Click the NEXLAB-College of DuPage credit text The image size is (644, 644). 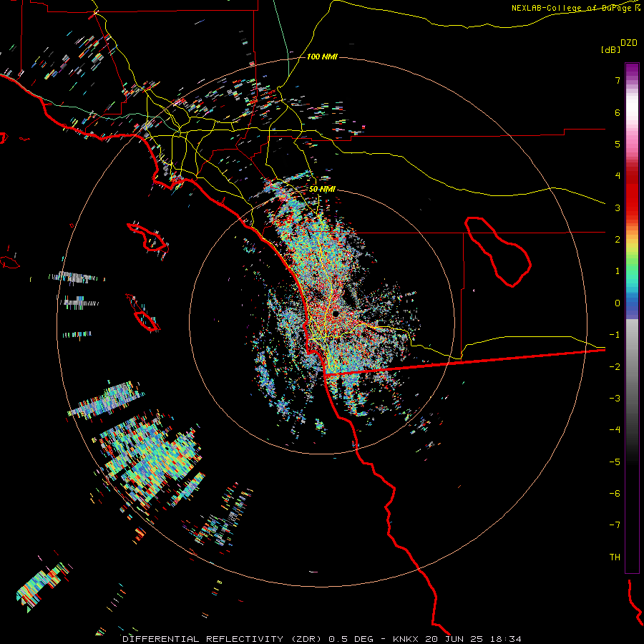tap(575, 8)
